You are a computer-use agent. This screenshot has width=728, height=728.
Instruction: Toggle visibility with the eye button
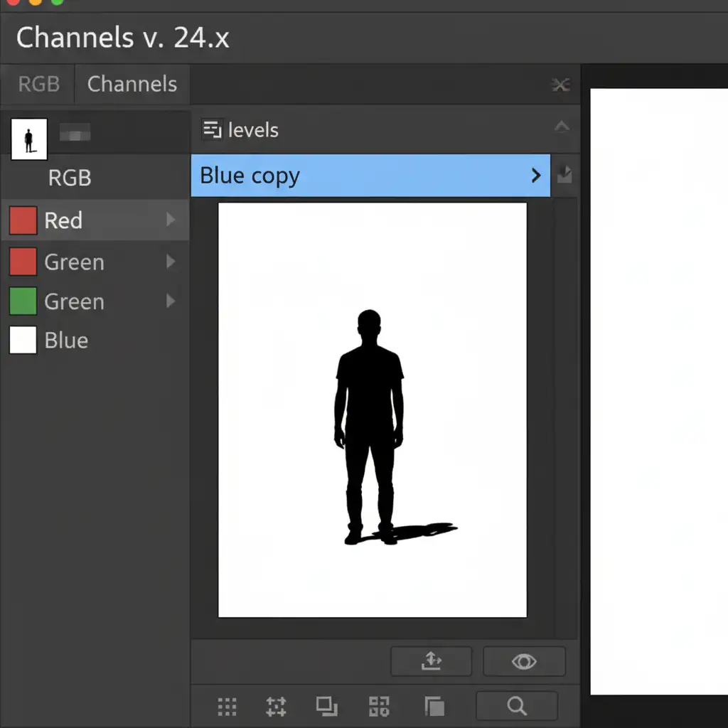point(524,661)
